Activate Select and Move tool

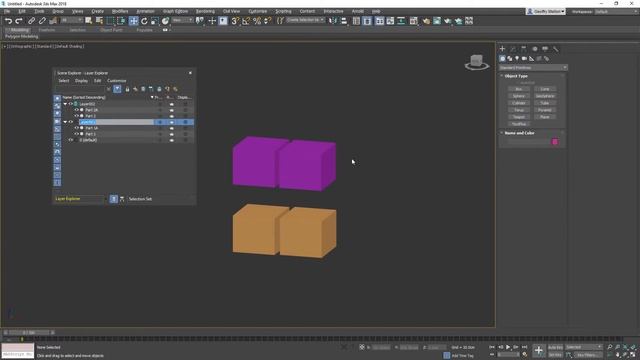click(x=133, y=21)
